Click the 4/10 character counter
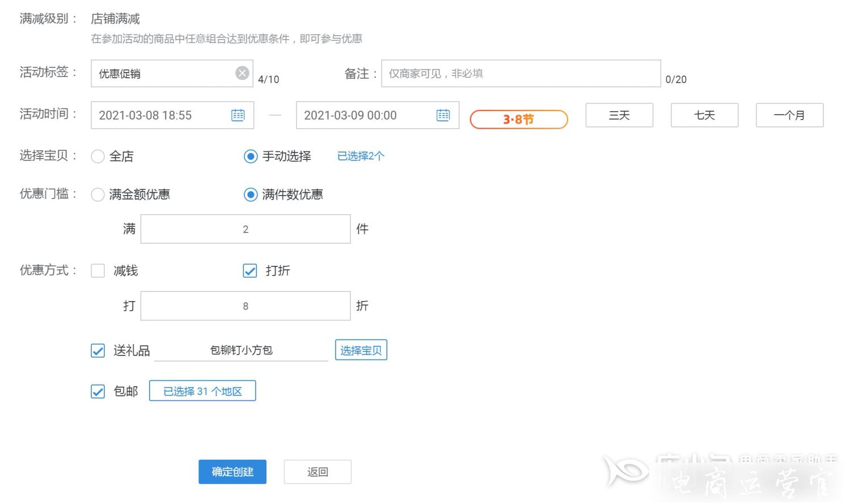 tap(269, 79)
